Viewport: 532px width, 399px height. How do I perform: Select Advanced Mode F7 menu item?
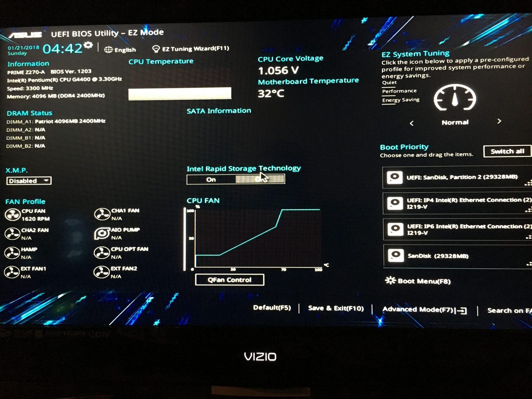[427, 310]
